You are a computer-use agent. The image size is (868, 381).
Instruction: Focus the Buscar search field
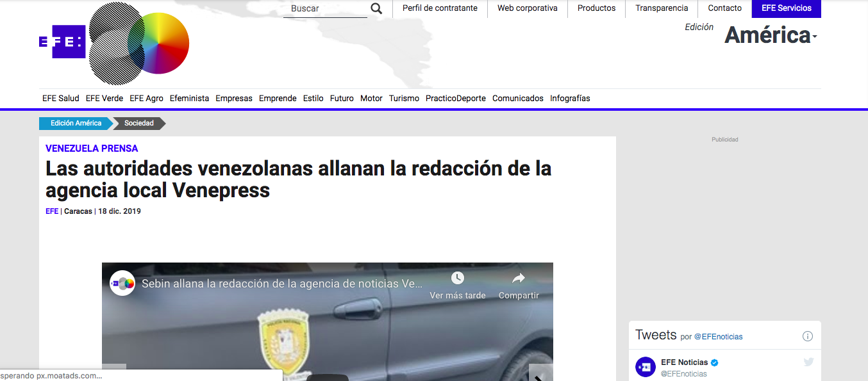[x=325, y=9]
